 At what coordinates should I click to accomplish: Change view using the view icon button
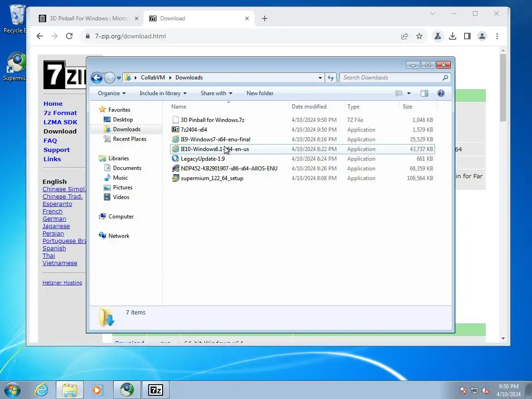click(x=399, y=93)
